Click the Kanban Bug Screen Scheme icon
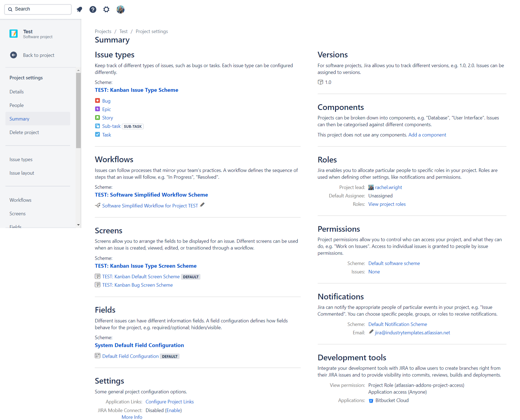The width and height of the screenshot is (520, 420). 97,285
